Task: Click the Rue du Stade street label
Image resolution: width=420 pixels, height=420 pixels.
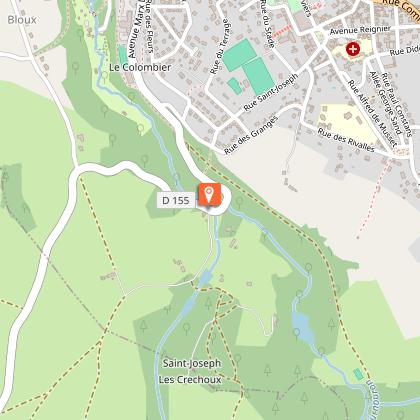Action: (x=267, y=23)
